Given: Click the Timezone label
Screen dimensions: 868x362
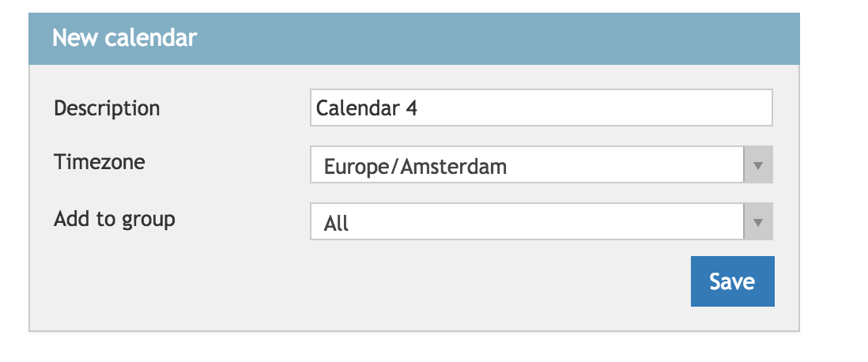Looking at the screenshot, I should coord(99,162).
